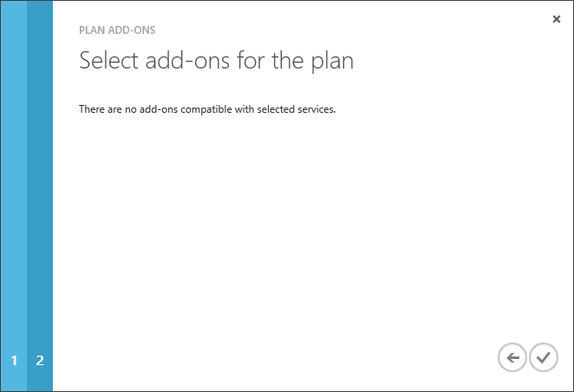Select wizard step 2 in sidebar
The image size is (574, 392).
tap(40, 360)
